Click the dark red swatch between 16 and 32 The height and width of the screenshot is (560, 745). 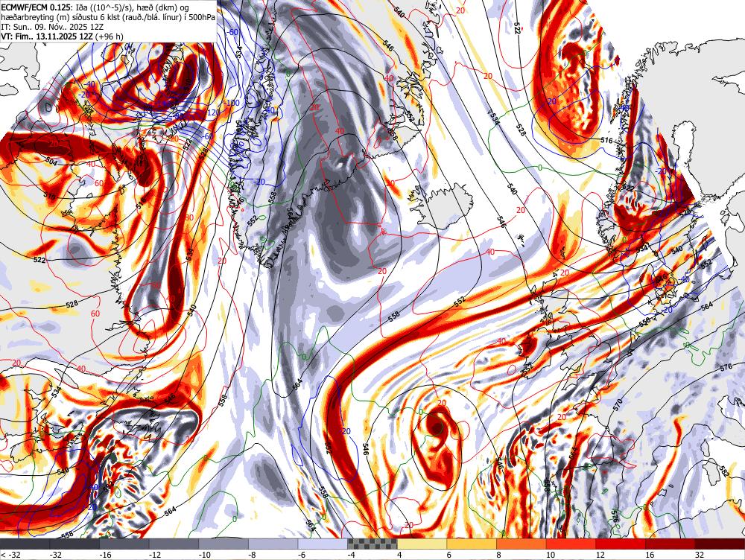coord(670,544)
